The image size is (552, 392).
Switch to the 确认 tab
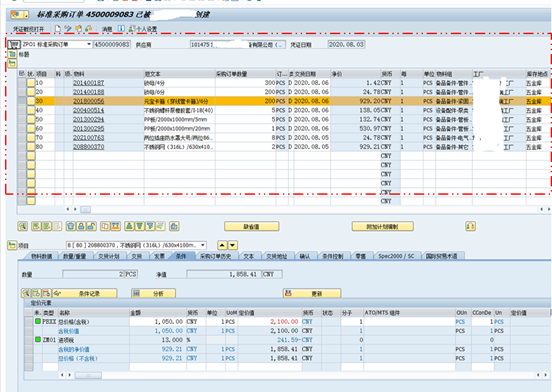[305, 256]
